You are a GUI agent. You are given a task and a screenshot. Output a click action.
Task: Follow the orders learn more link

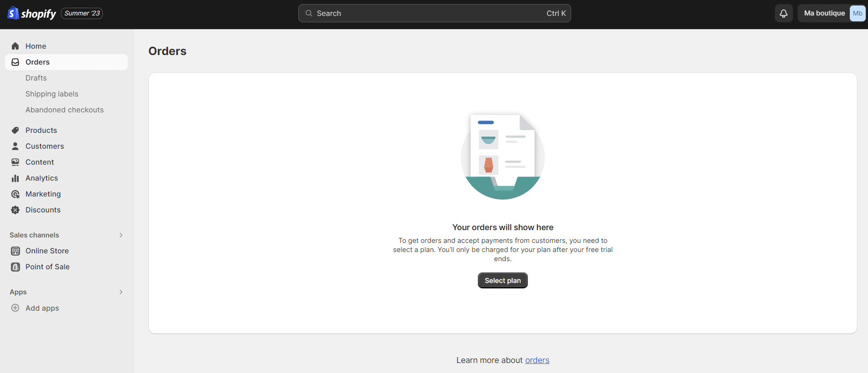pyautogui.click(x=537, y=360)
